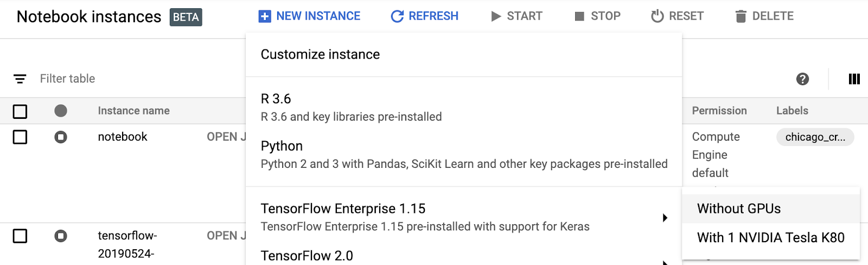
Task: Open the column display options icon
Action: (854, 79)
